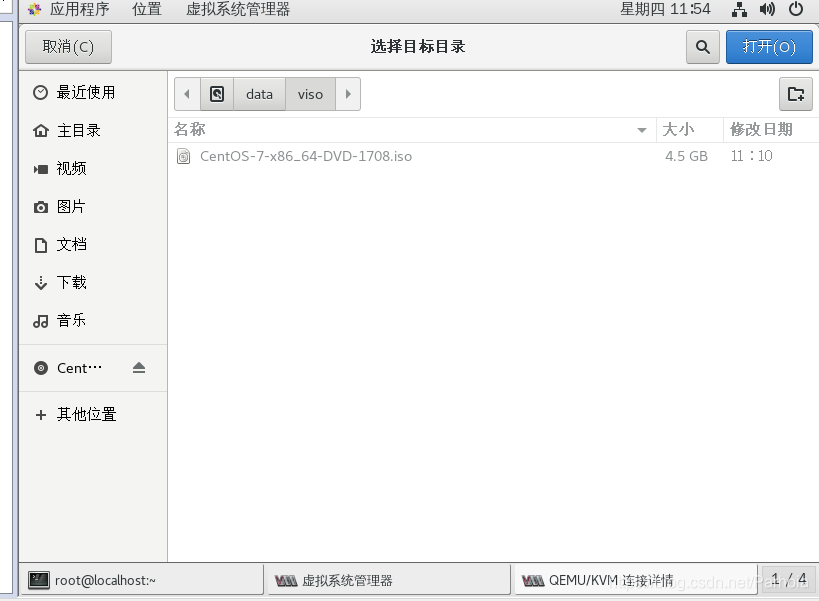Click the camera icon beside 图片
Image resolution: width=819 pixels, height=601 pixels.
(41, 207)
